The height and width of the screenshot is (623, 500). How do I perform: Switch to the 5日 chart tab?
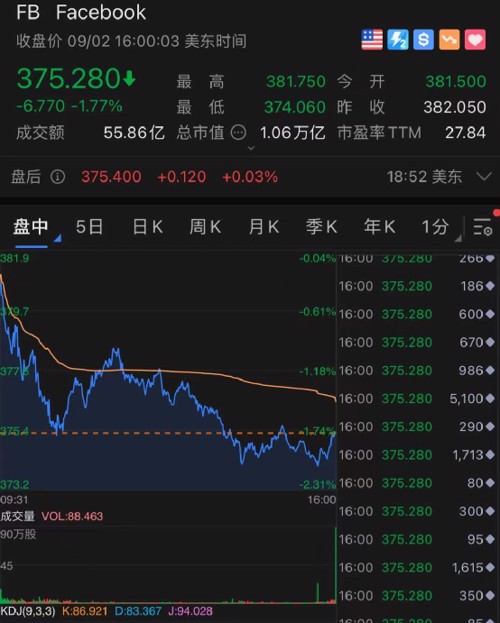pyautogui.click(x=89, y=227)
